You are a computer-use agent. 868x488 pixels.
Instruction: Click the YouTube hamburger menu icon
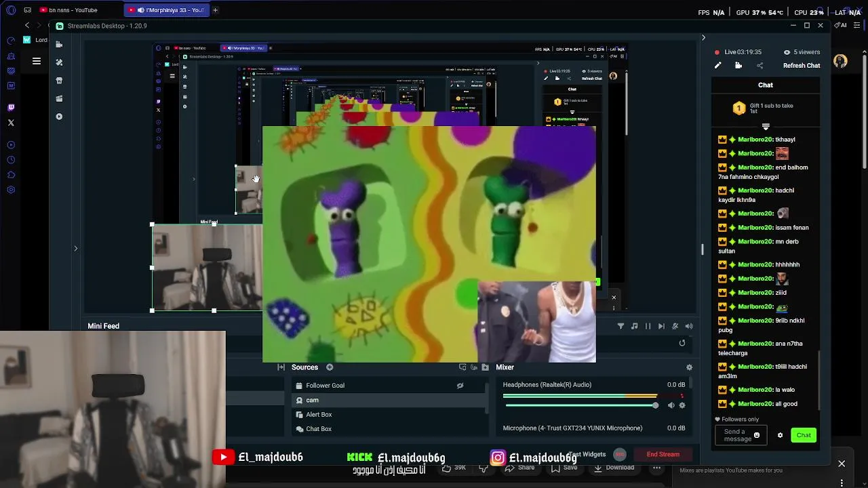(37, 61)
